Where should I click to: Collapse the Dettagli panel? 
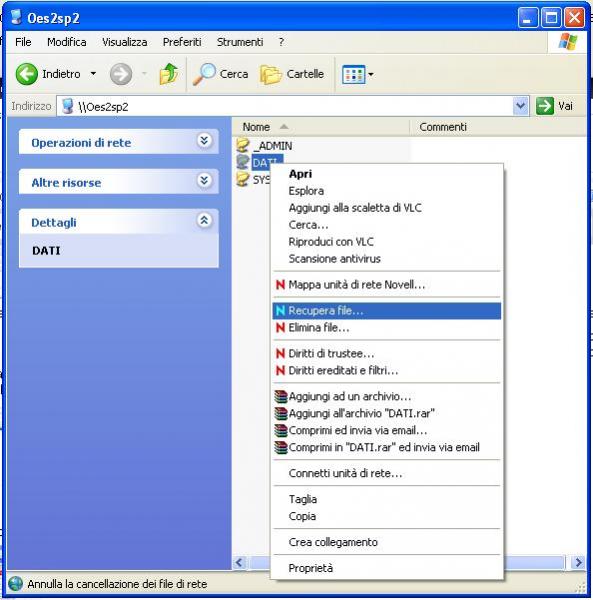pyautogui.click(x=204, y=220)
